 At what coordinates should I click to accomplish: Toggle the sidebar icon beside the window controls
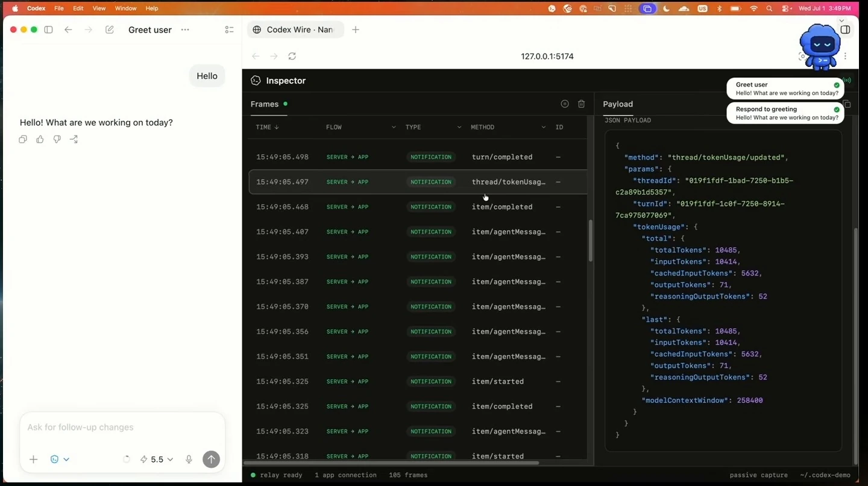(49, 30)
